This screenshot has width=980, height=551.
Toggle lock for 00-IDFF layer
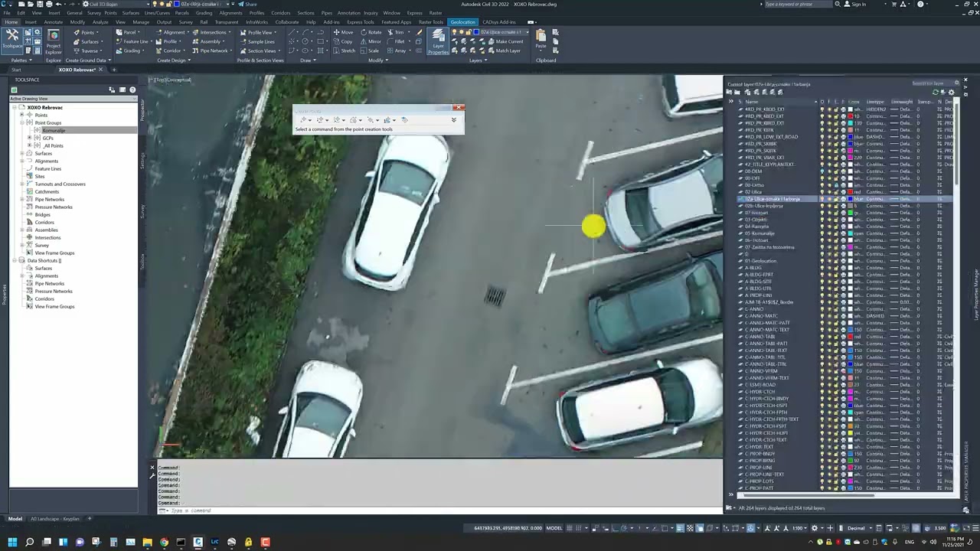(836, 178)
